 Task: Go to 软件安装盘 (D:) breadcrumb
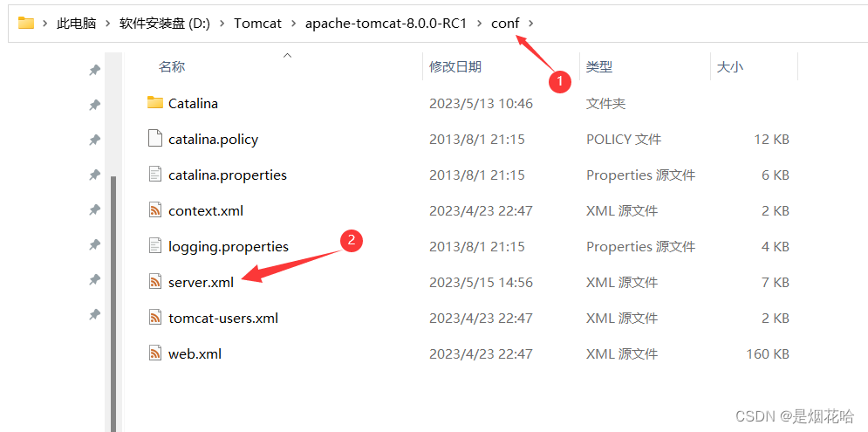(165, 24)
